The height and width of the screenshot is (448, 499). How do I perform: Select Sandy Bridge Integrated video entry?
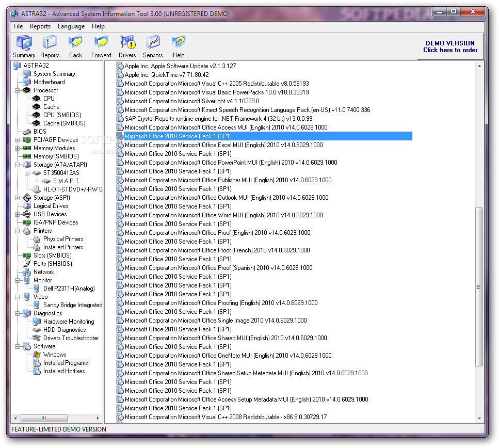[73, 305]
